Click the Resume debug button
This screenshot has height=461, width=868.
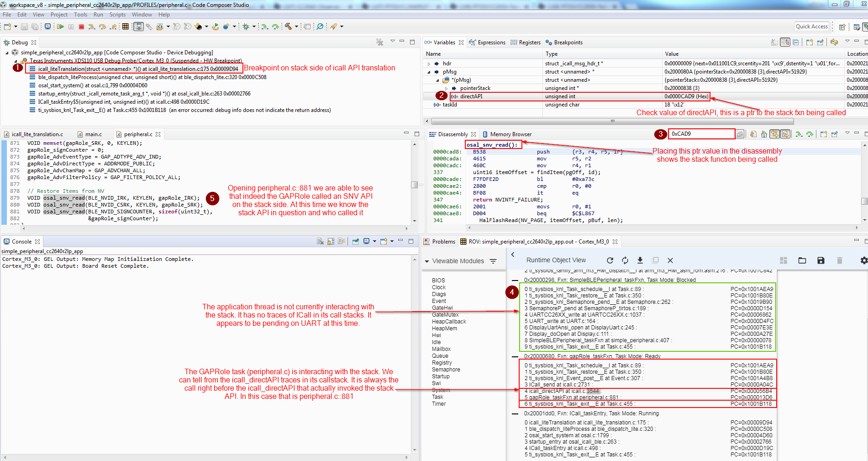[60, 27]
